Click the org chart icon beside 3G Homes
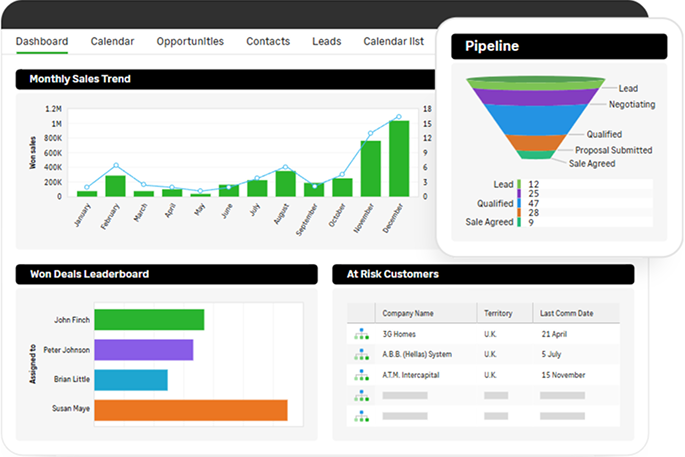This screenshot has height=457, width=685. [x=361, y=334]
